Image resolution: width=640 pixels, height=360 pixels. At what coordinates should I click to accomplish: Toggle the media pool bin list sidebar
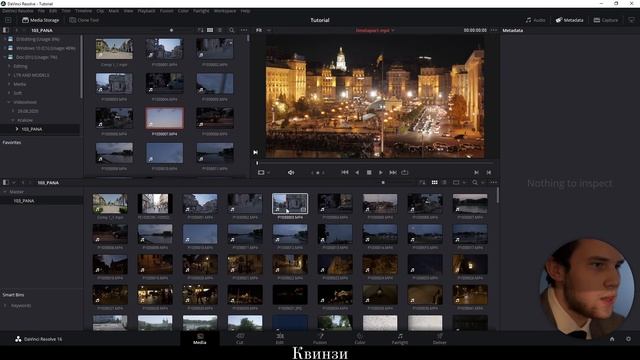(x=6, y=182)
